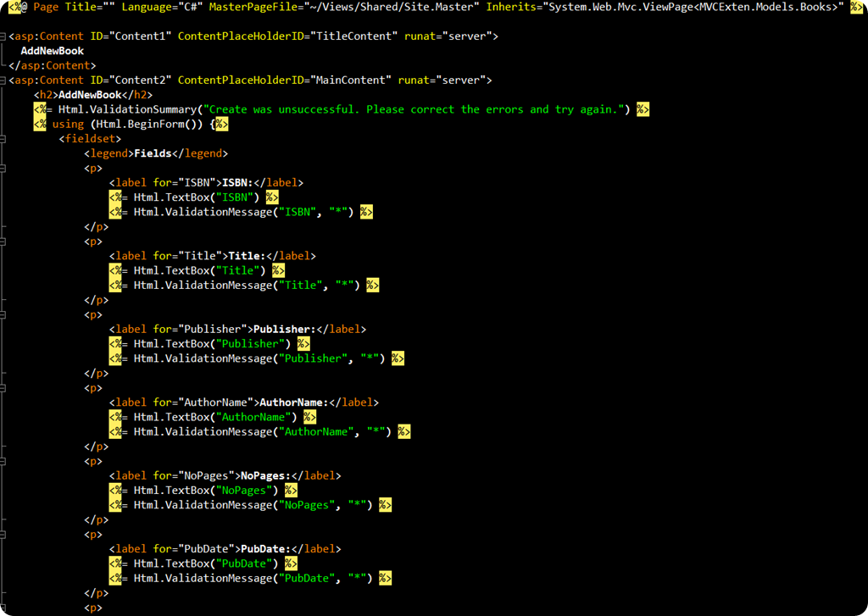
Task: Click the closing </asp:Content> tag
Action: tap(52, 66)
